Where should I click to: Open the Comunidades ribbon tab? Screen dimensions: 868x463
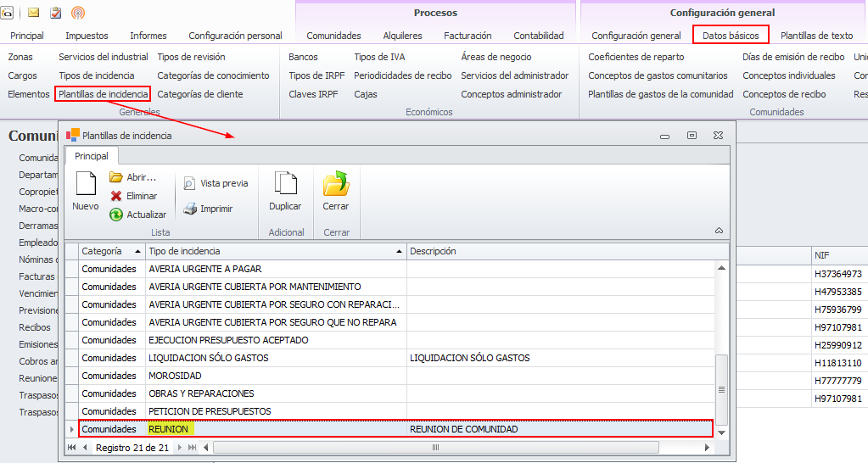pos(333,36)
